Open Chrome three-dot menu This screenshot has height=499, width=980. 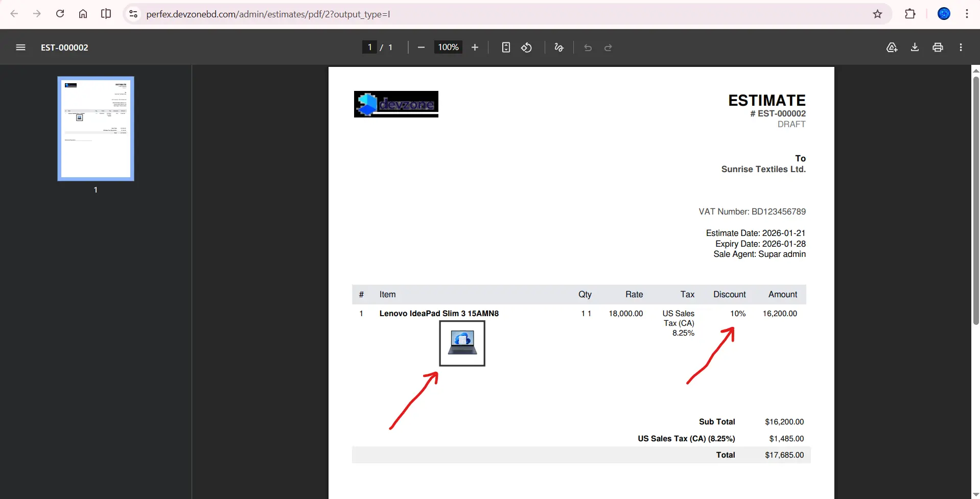pos(967,14)
